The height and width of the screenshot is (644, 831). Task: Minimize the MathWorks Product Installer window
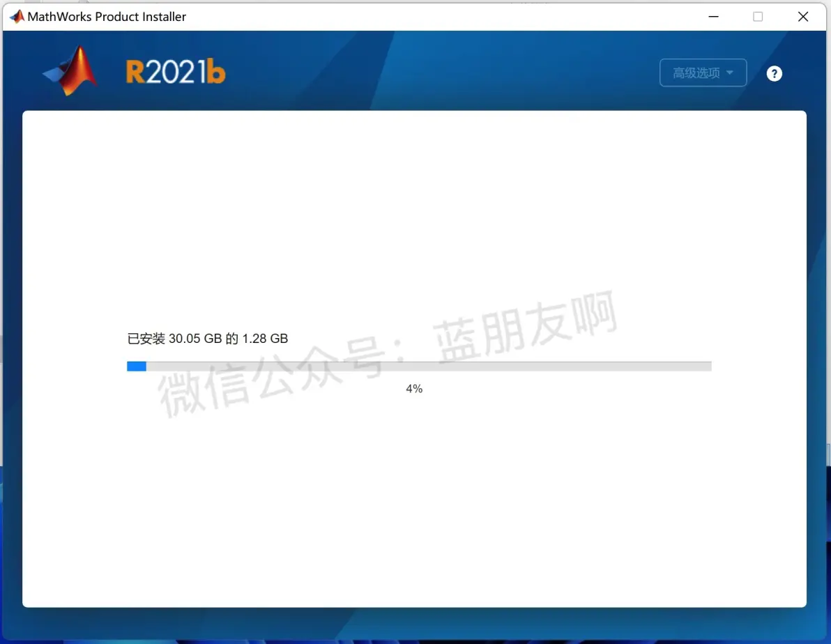713,17
